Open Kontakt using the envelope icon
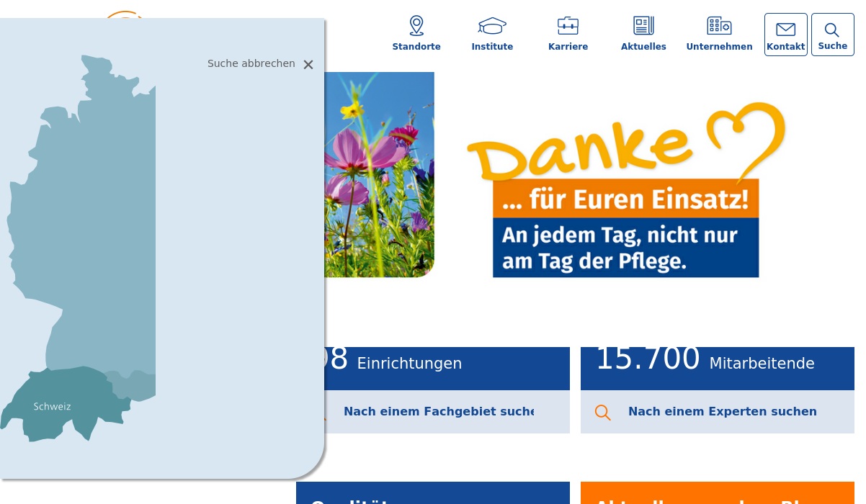Image resolution: width=866 pixels, height=504 pixels. (785, 30)
